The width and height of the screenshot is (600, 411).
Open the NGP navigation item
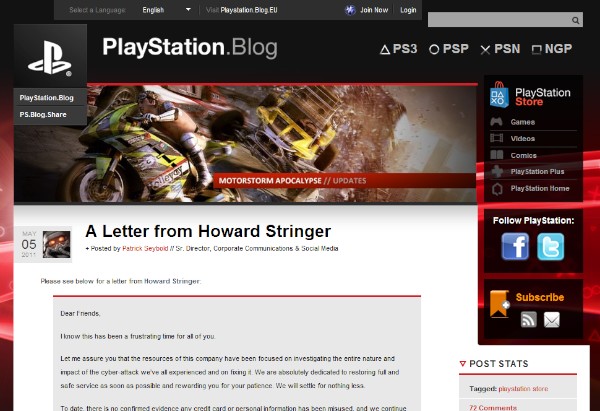(x=552, y=49)
